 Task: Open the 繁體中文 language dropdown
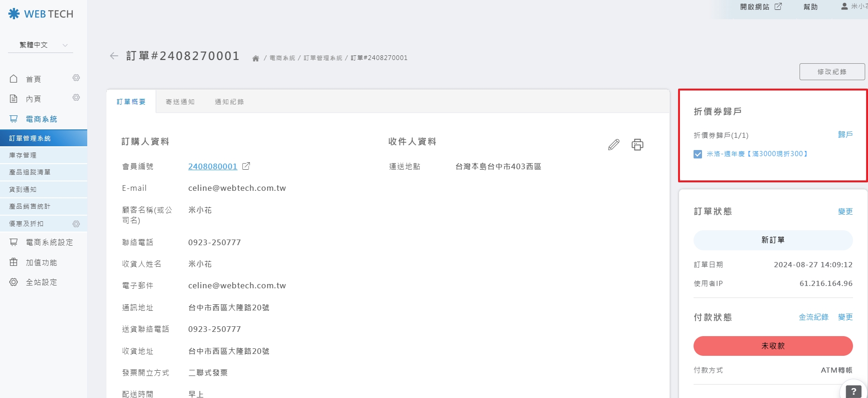40,45
